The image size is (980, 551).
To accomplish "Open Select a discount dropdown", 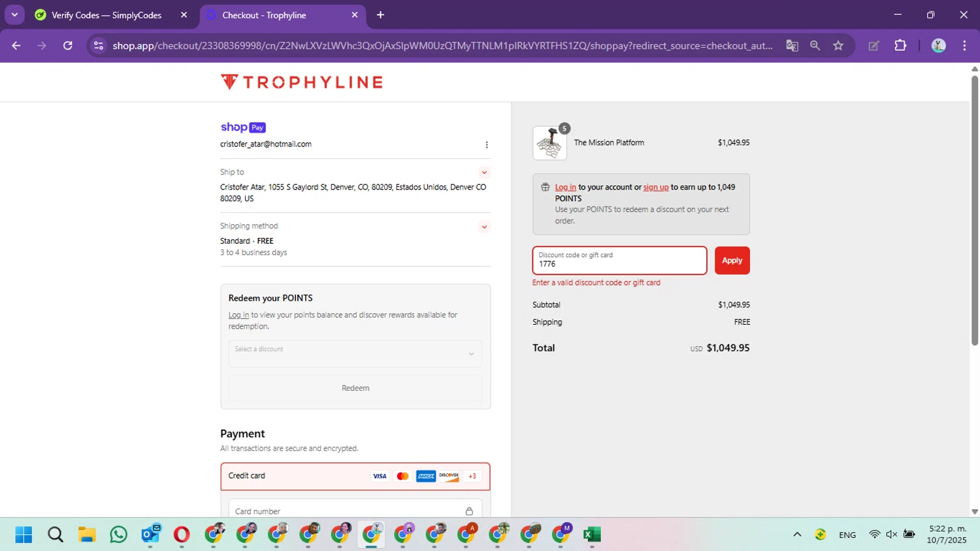I will 355,354.
